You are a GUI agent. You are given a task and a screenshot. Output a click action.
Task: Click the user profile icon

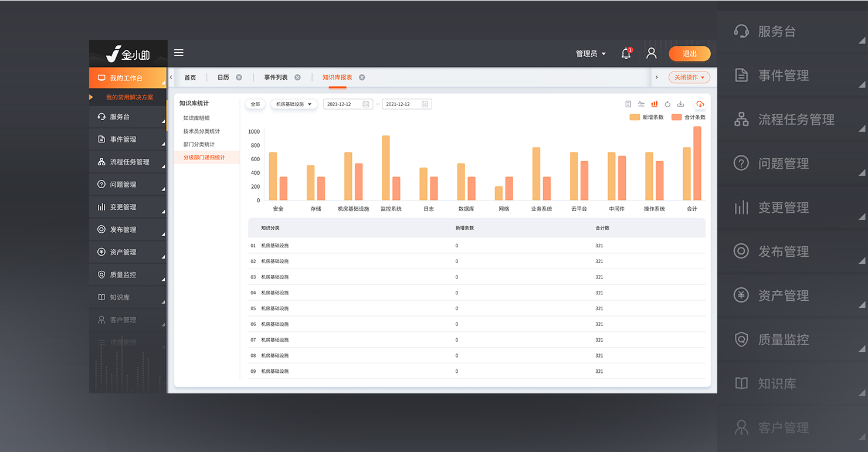(651, 53)
